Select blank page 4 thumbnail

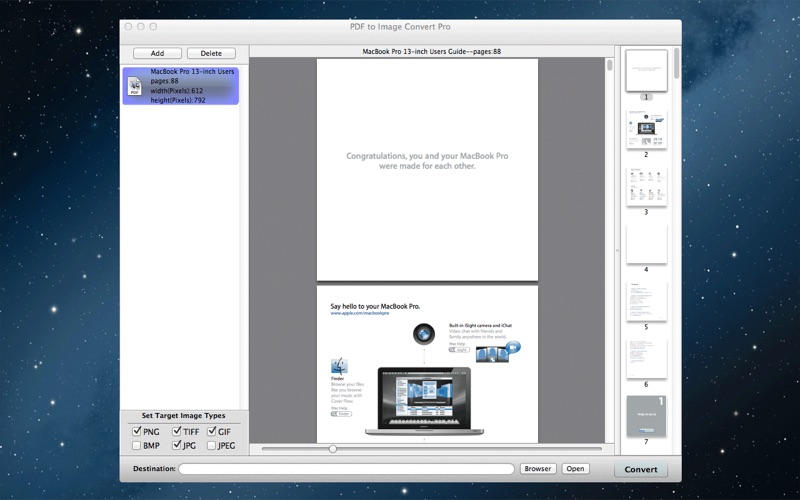[x=646, y=244]
